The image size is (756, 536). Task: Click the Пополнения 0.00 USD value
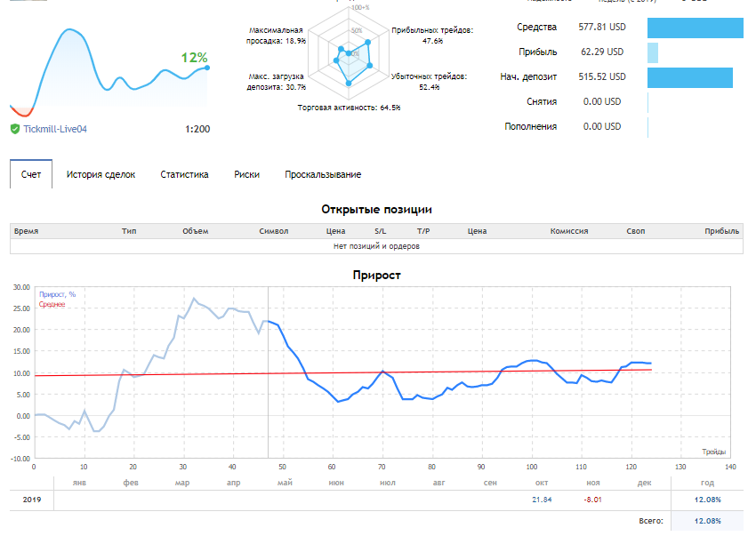[602, 126]
